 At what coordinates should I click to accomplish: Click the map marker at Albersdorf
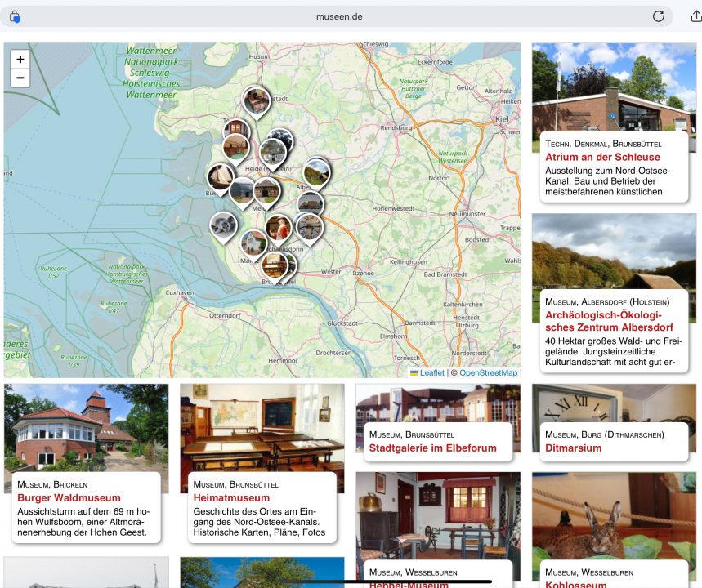(316, 171)
